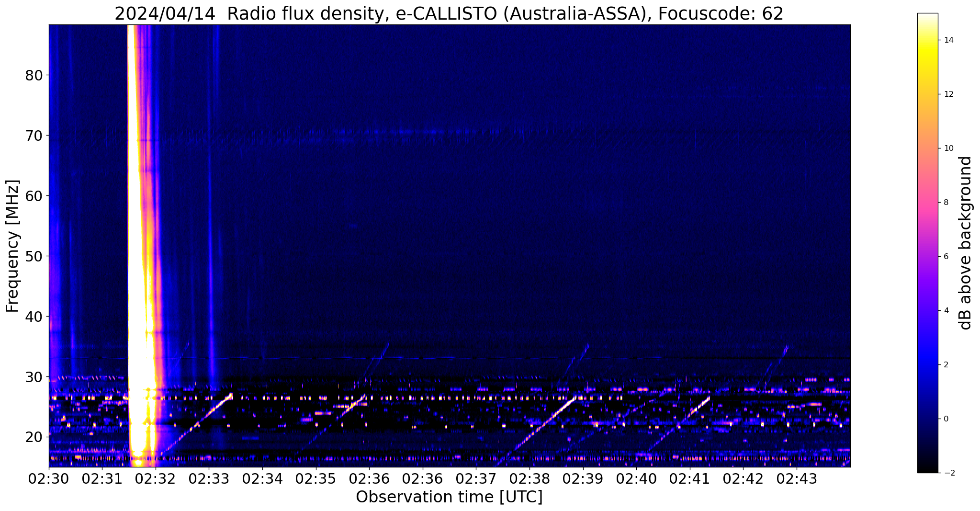The width and height of the screenshot is (980, 511).
Task: Pick the 8 value on the colorbar
Action: (x=946, y=203)
